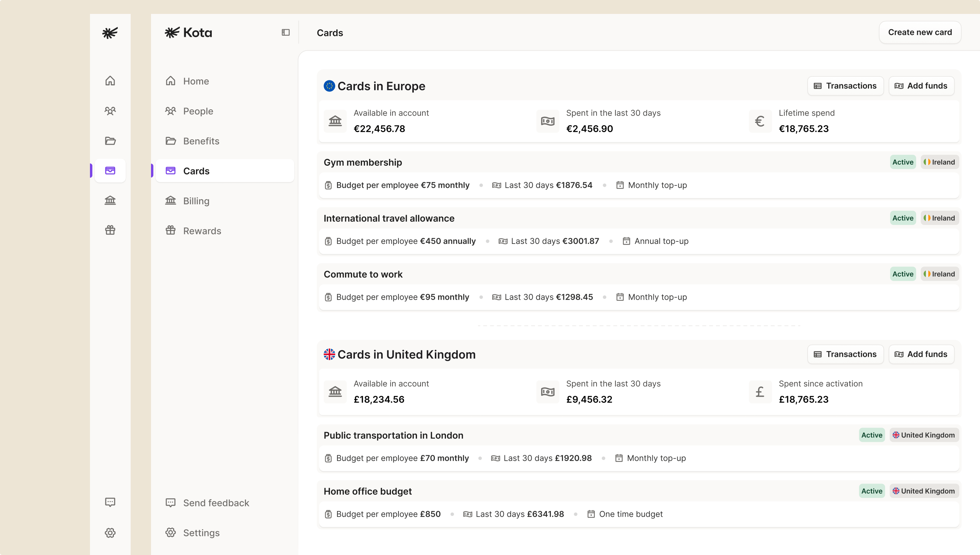Collapse the sidebar using the panel icon
Screen dimensions: 980x555
[285, 32]
